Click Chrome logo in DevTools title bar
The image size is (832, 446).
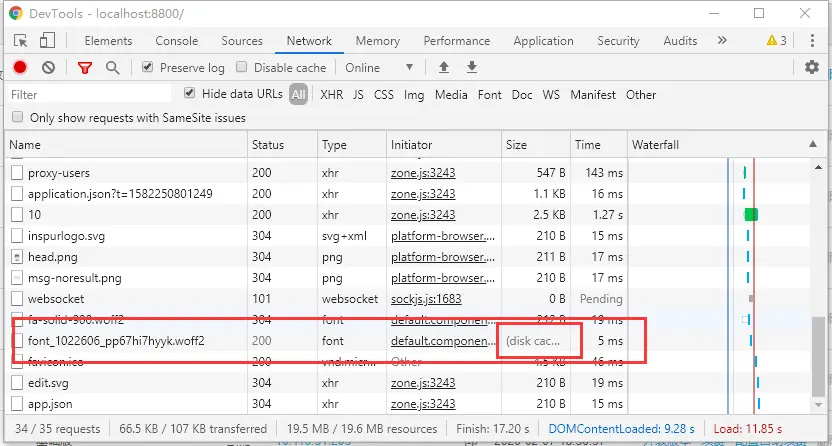16,13
